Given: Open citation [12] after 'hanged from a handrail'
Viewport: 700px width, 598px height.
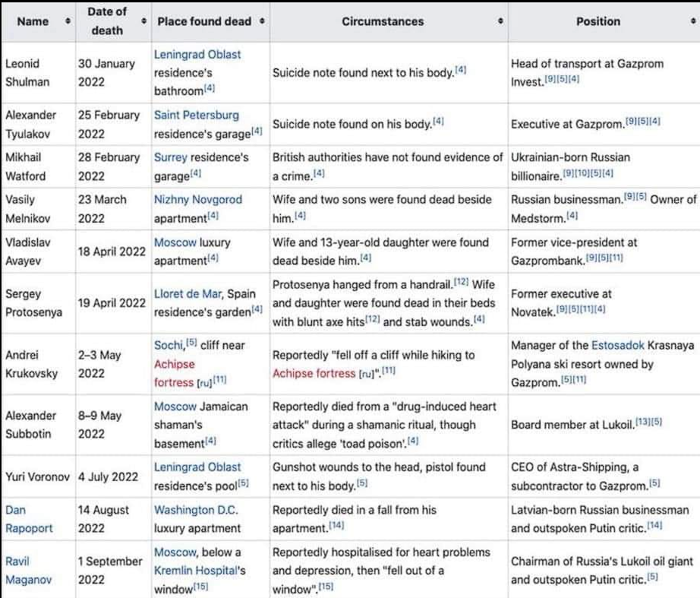Looking at the screenshot, I should [461, 282].
